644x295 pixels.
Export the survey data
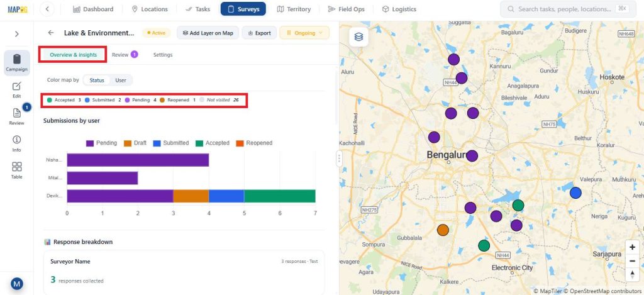259,33
